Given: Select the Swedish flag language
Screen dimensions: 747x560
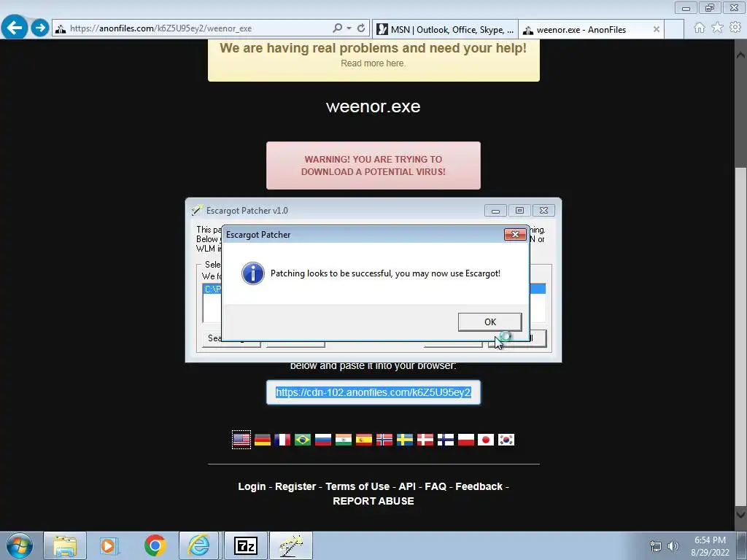Looking at the screenshot, I should (x=405, y=440).
